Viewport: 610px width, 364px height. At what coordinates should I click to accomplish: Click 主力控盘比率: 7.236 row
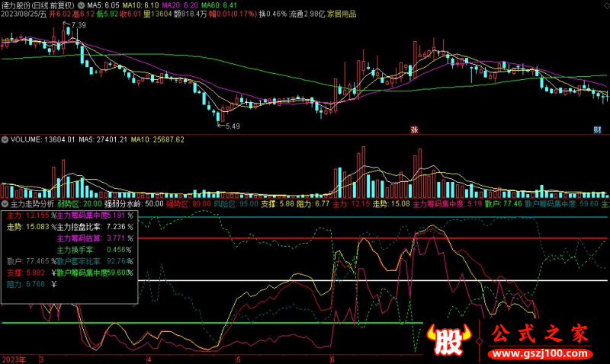95,227
